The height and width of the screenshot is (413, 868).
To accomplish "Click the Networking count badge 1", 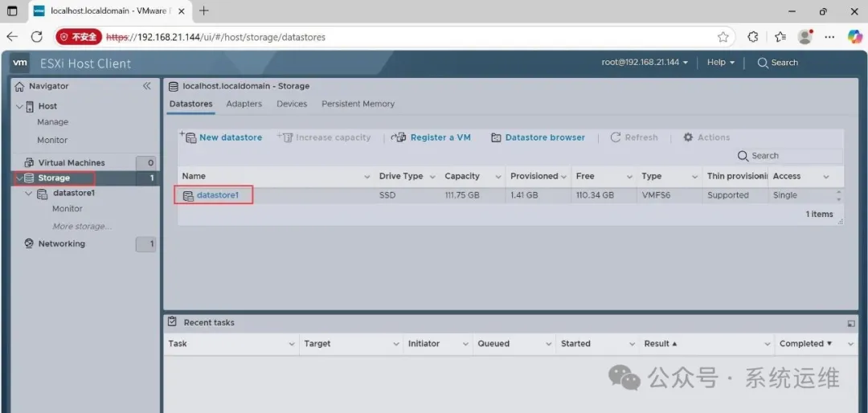I will click(x=146, y=244).
